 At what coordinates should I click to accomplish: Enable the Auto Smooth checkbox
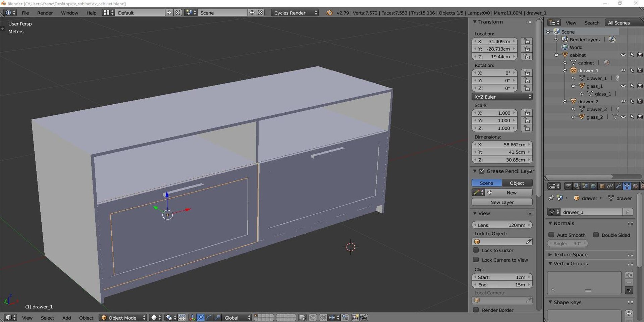[551, 235]
